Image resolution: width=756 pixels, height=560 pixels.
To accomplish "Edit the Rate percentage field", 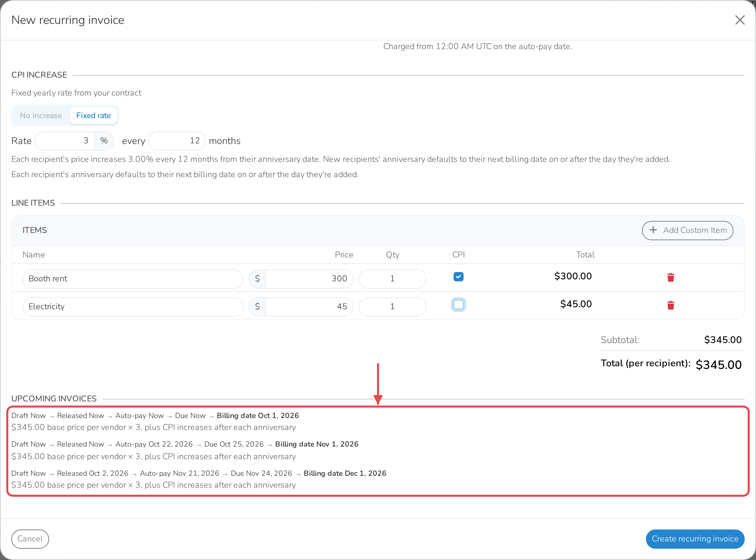I will point(65,141).
